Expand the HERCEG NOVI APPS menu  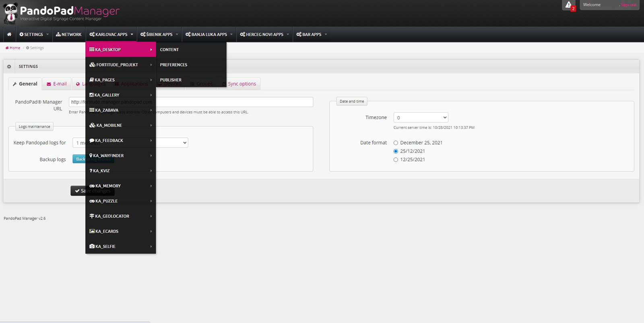[264, 35]
